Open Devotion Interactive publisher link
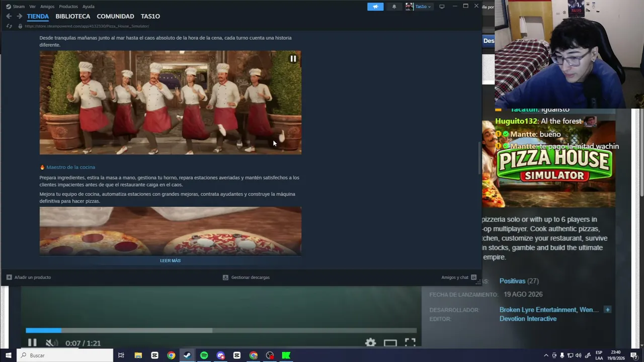Image resolution: width=644 pixels, height=362 pixels. 528,319
